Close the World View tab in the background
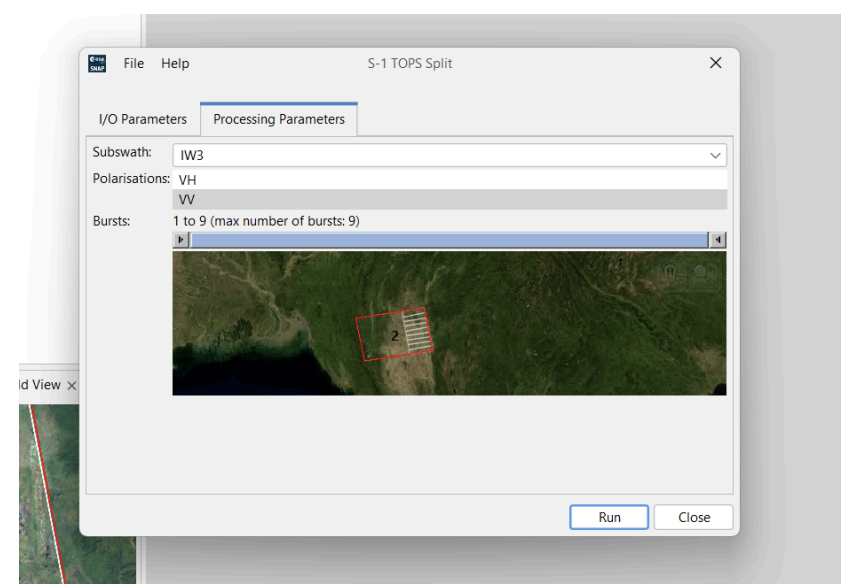 pos(71,385)
